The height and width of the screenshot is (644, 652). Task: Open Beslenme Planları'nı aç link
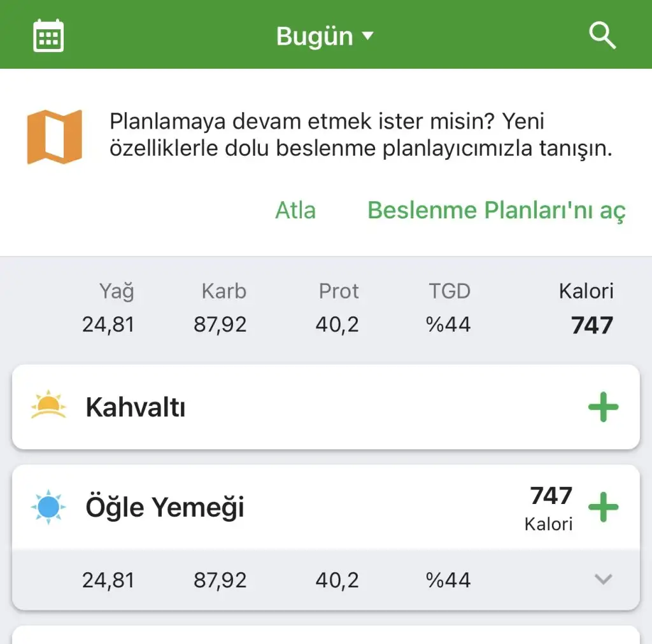click(x=497, y=211)
